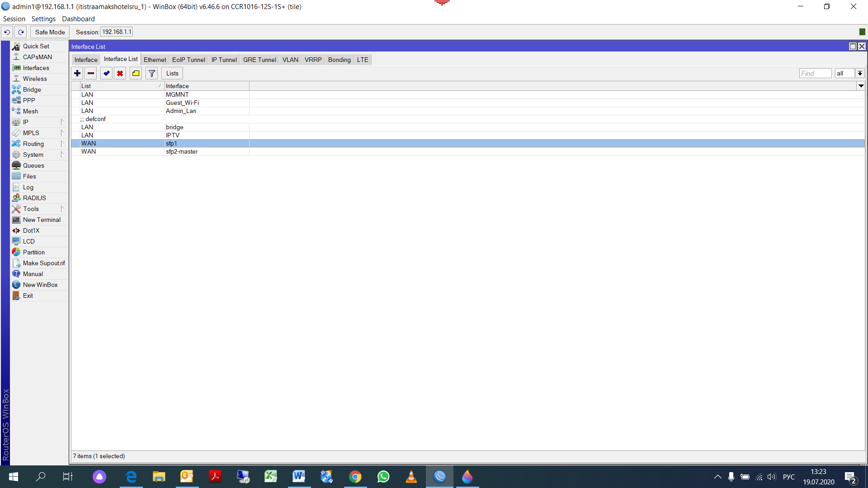868x488 pixels.
Task: Open Queues menu
Action: 39,165
